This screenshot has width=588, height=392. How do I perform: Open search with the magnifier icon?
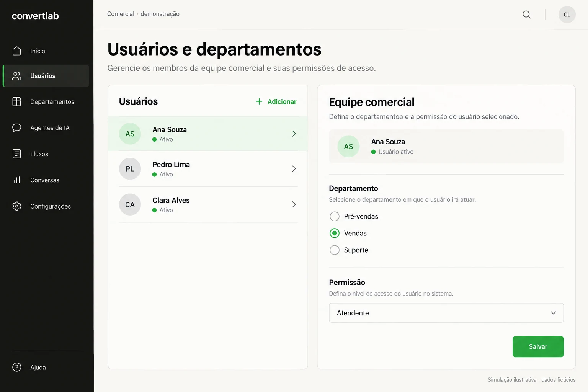[526, 15]
